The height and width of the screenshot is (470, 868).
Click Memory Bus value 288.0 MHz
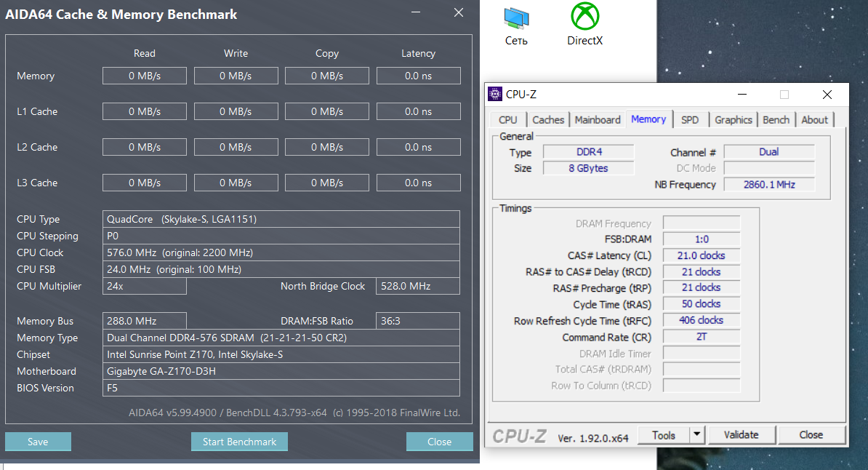[145, 321]
